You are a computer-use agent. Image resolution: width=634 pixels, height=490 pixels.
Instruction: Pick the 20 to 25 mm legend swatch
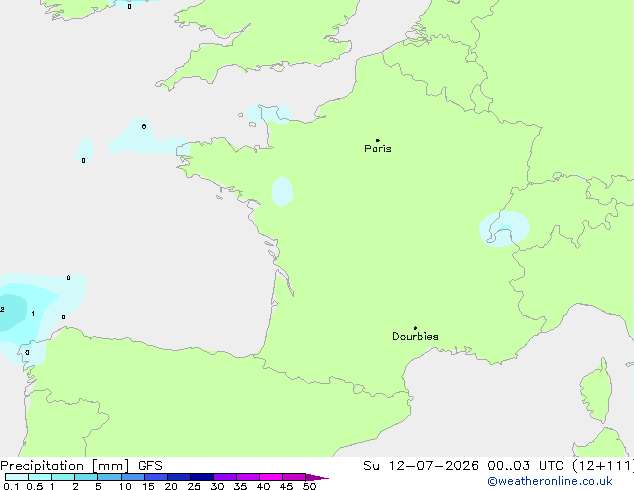pos(178,477)
